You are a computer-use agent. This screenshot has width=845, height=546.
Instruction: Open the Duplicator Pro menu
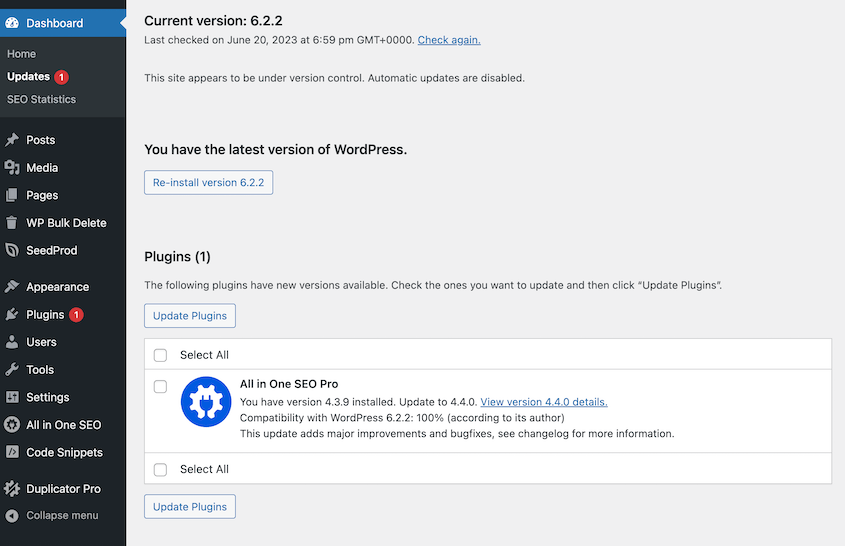(x=63, y=489)
